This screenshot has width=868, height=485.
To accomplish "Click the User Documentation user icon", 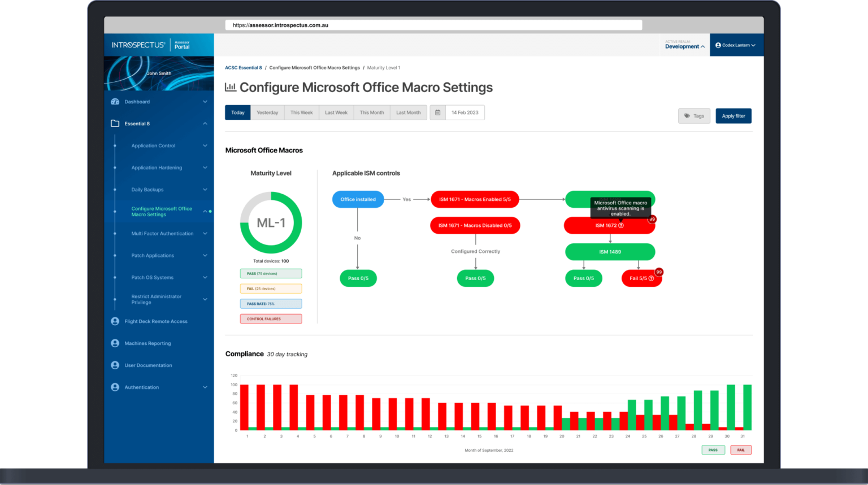I will (x=115, y=365).
